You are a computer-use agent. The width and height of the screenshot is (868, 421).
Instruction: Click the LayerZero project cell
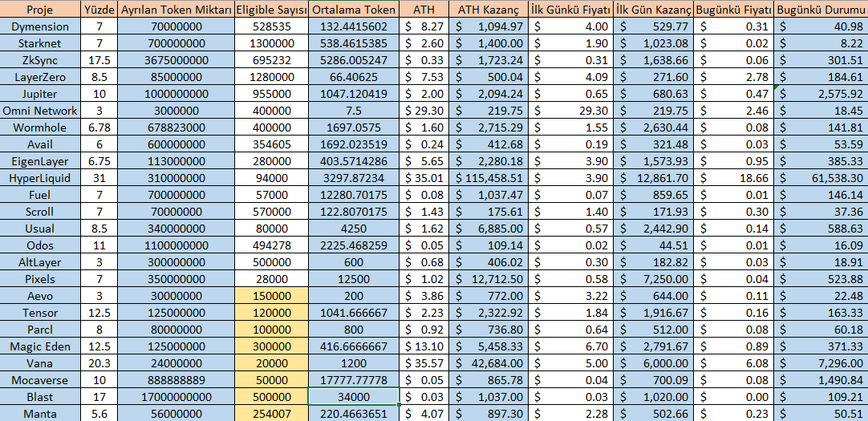[40, 77]
